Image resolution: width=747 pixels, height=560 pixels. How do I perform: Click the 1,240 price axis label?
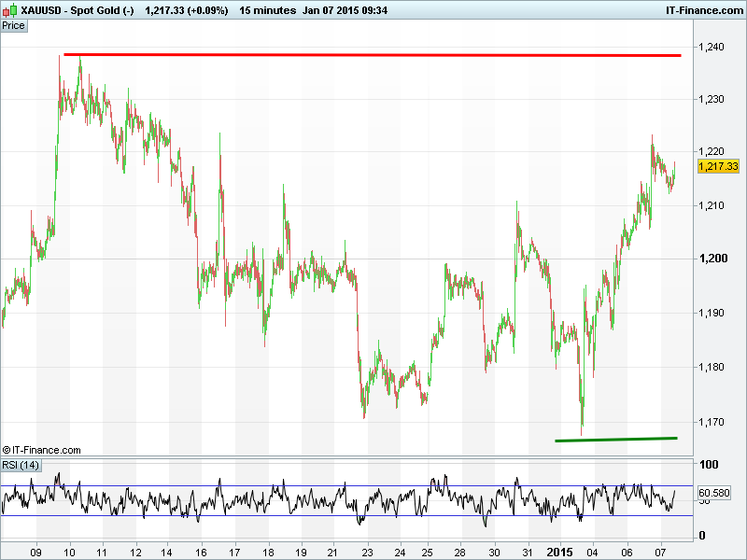pyautogui.click(x=712, y=46)
